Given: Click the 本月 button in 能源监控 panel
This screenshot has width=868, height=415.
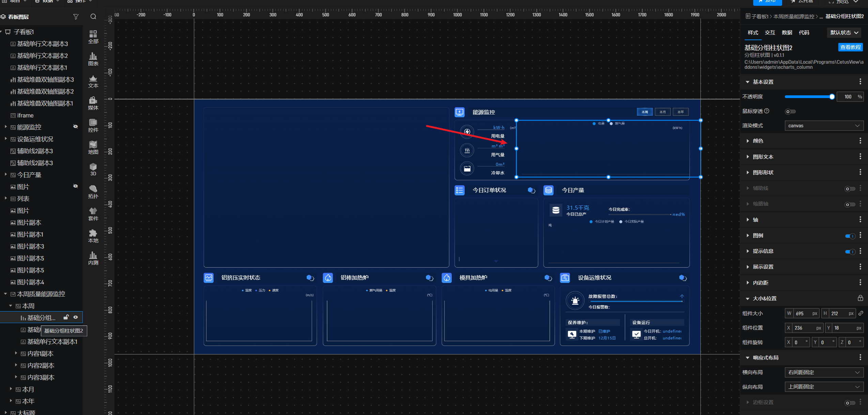Looking at the screenshot, I should (x=663, y=112).
